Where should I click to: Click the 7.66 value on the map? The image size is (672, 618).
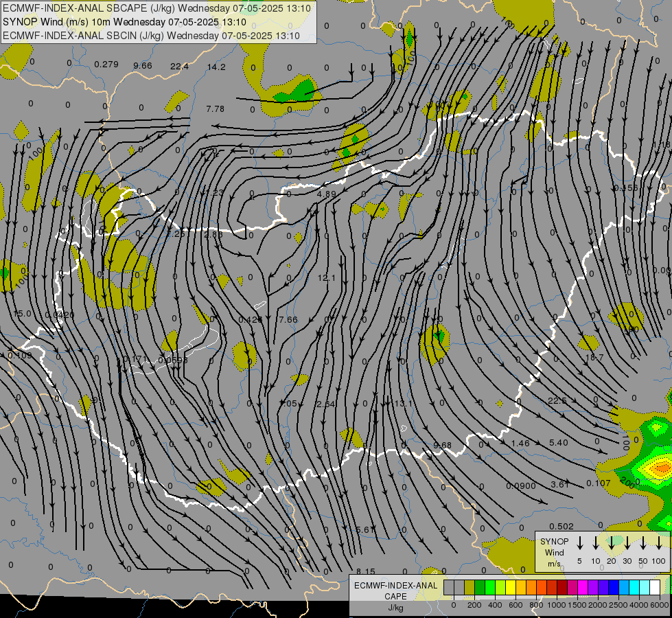[x=288, y=319]
